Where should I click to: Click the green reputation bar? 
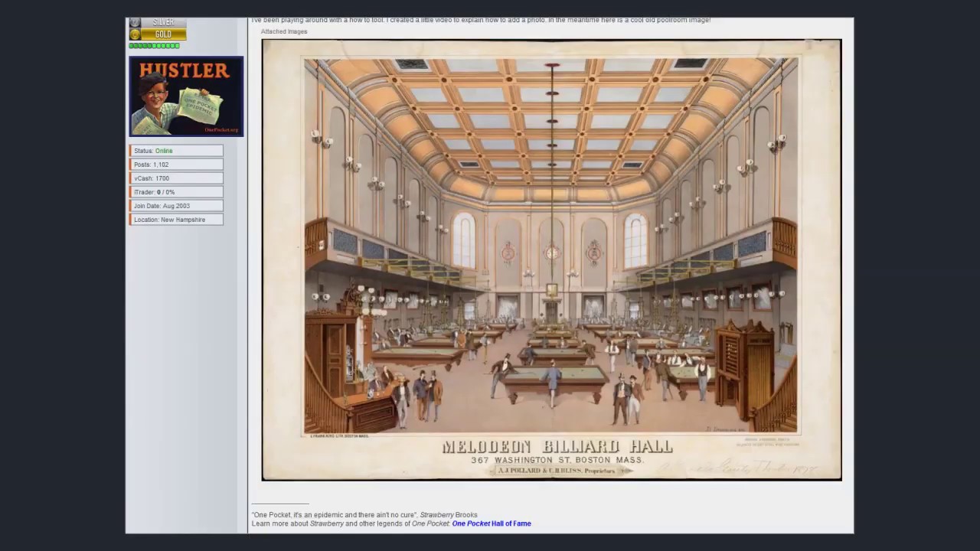click(154, 46)
